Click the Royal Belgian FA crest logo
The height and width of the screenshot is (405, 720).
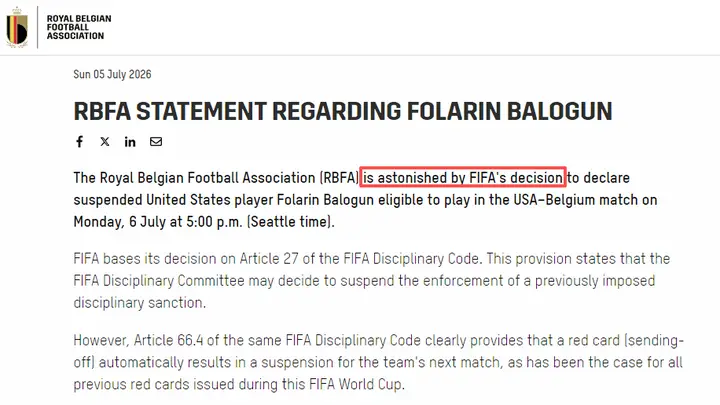point(17,27)
